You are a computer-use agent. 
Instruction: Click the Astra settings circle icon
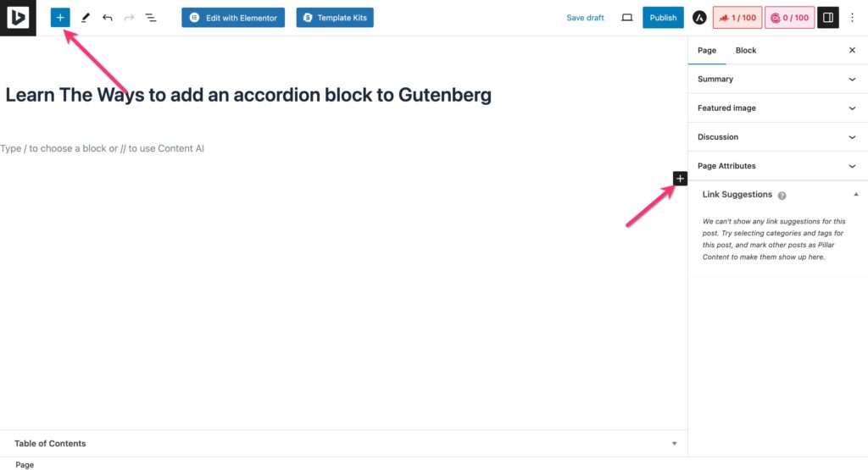click(x=699, y=18)
